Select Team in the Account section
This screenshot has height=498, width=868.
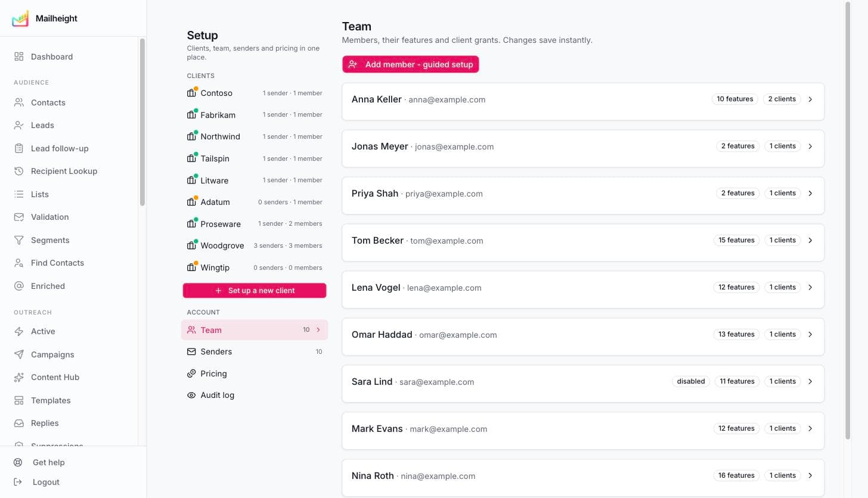coord(255,330)
